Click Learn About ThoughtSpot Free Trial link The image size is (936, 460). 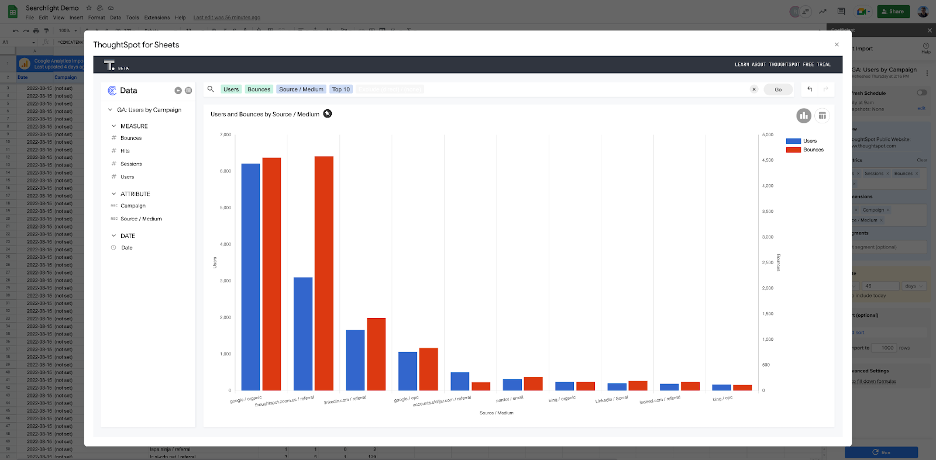[785, 64]
